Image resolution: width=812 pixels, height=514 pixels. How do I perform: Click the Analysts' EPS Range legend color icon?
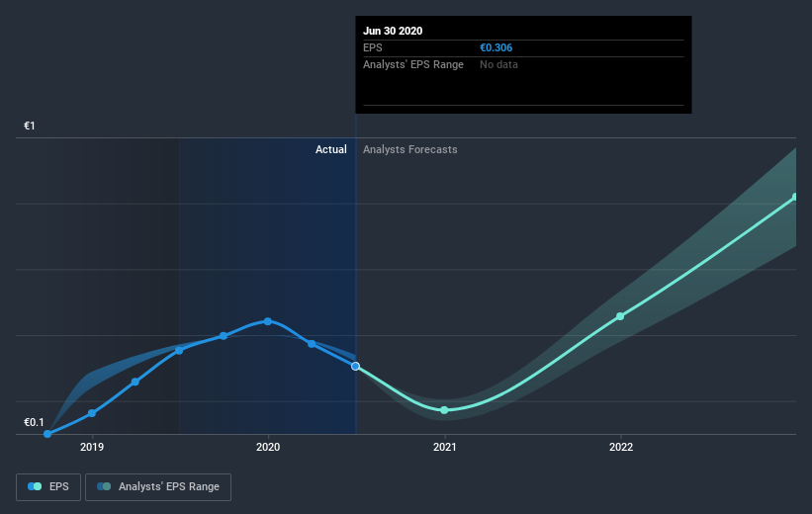(x=104, y=486)
